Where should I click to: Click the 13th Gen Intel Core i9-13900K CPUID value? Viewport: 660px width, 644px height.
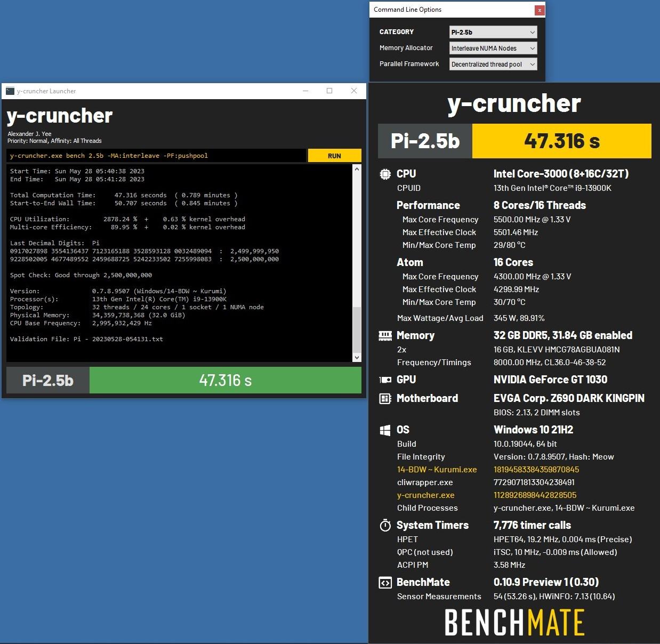point(552,188)
